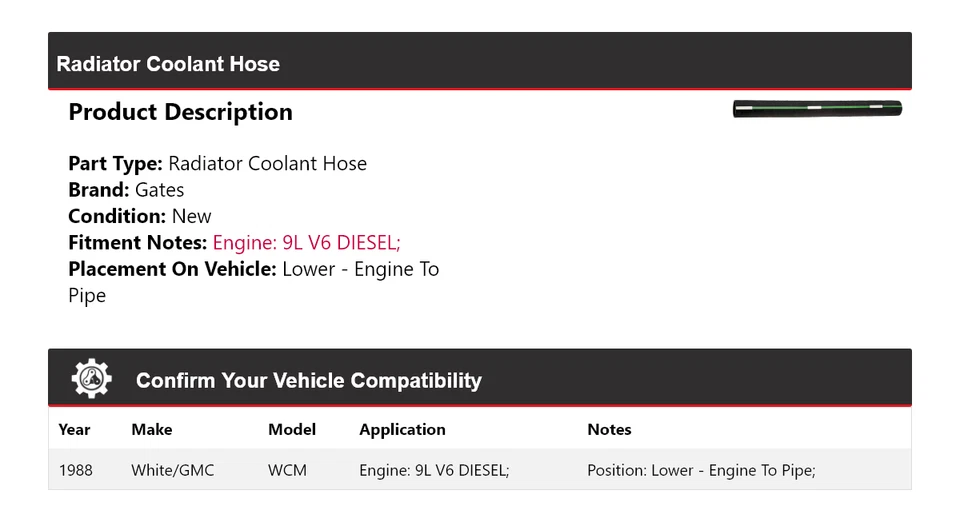
Task: Click the Radiator Coolant Hose header
Action: click(168, 64)
